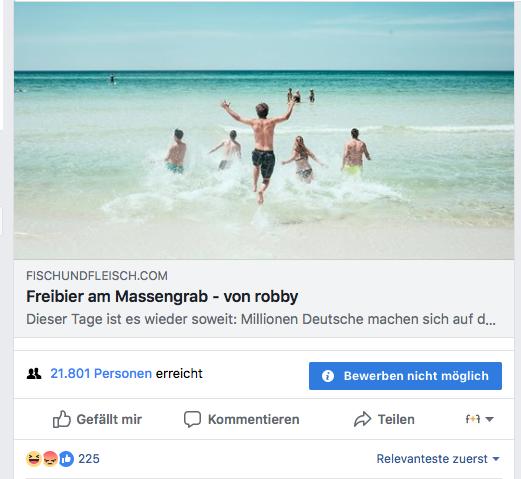Click the Teilen text label

(x=396, y=419)
